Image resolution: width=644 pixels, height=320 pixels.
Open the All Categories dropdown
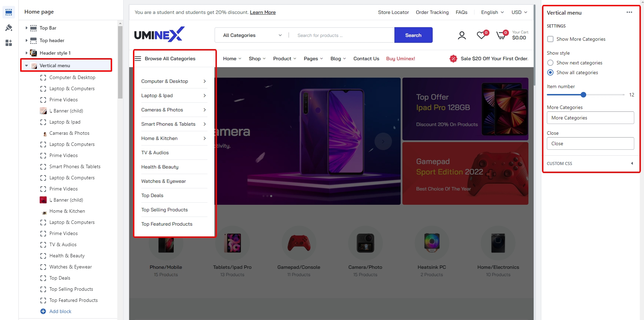(252, 35)
